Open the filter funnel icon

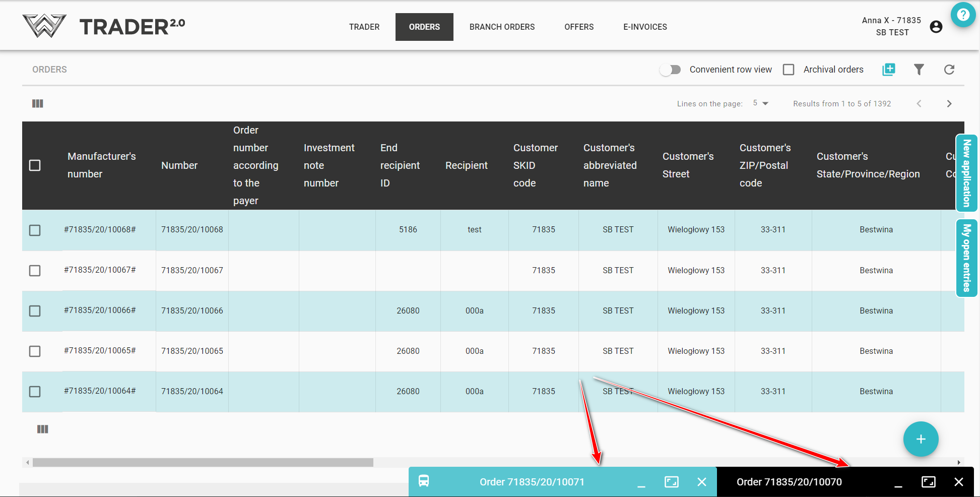(919, 70)
